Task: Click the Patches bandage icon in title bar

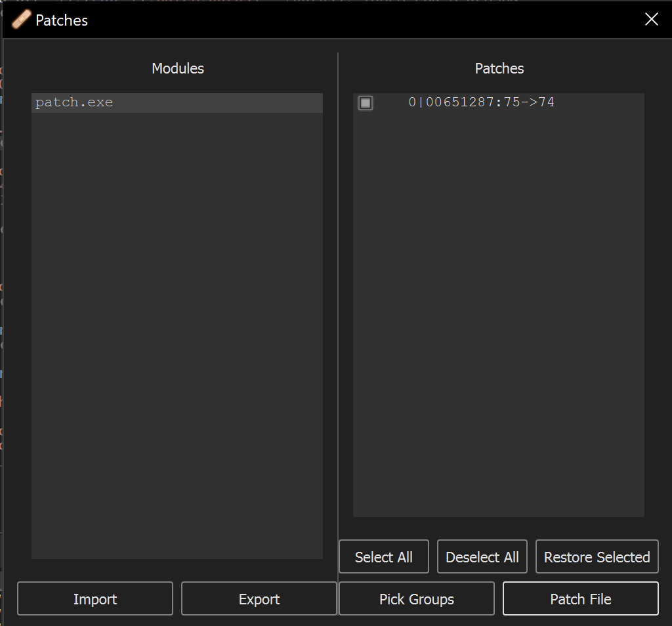Action: pos(21,20)
